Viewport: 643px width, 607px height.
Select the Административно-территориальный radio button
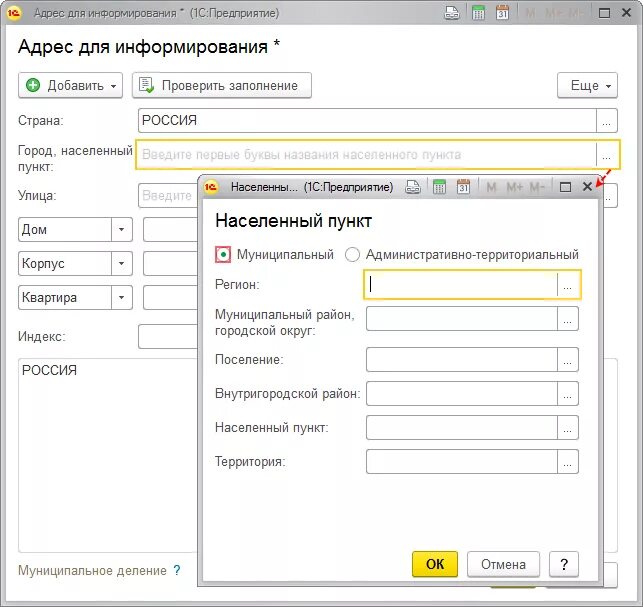click(352, 255)
